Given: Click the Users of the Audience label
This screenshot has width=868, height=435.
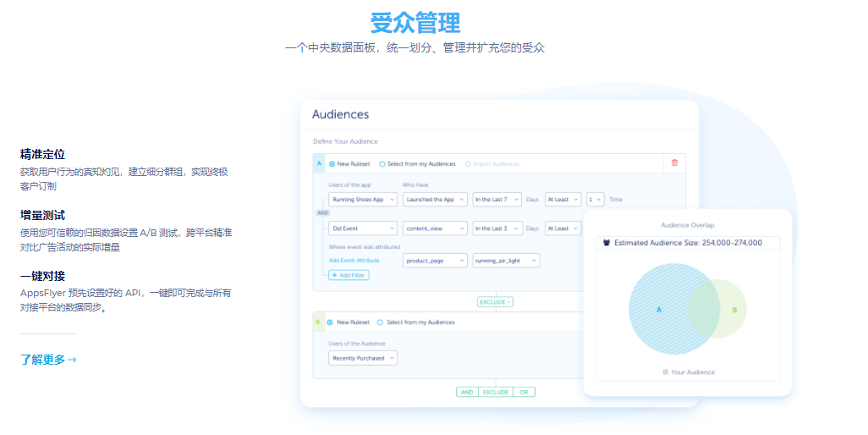Looking at the screenshot, I should 357,344.
